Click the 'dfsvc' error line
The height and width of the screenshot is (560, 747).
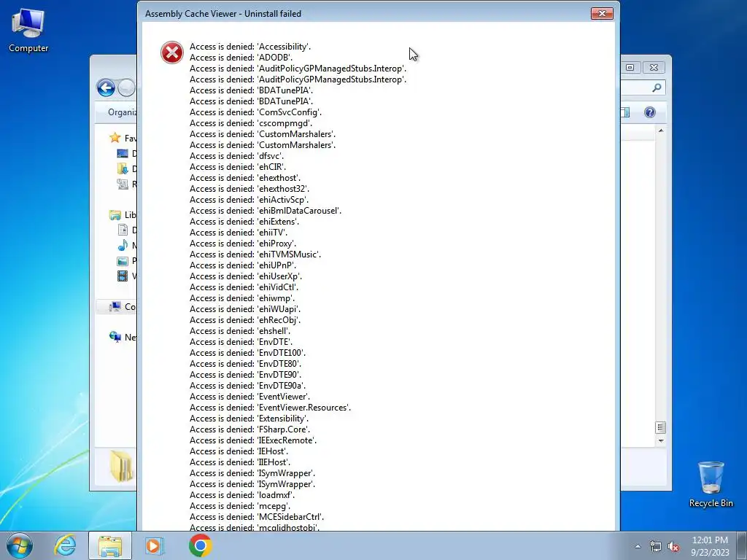coord(237,156)
